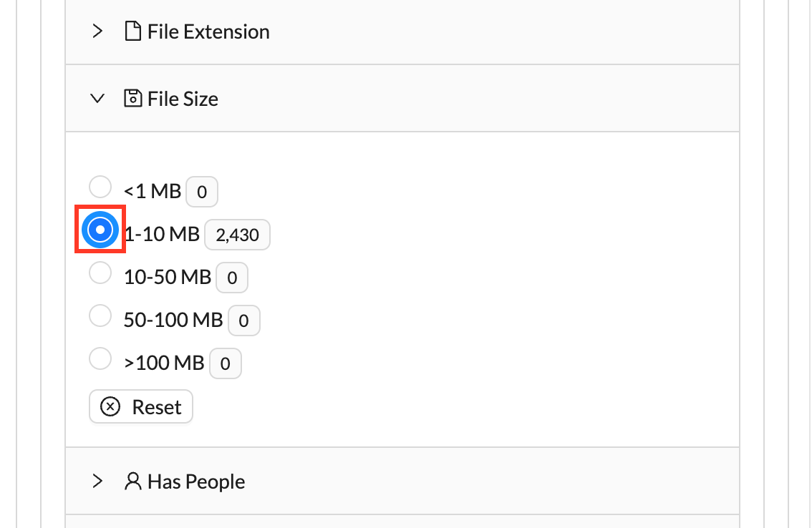Click the 2,430 count badge
Image resolution: width=812 pixels, height=528 pixels.
[x=237, y=235]
